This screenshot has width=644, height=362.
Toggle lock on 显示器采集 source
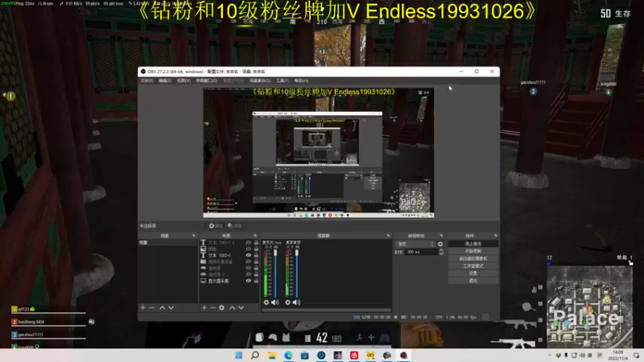coord(256,281)
